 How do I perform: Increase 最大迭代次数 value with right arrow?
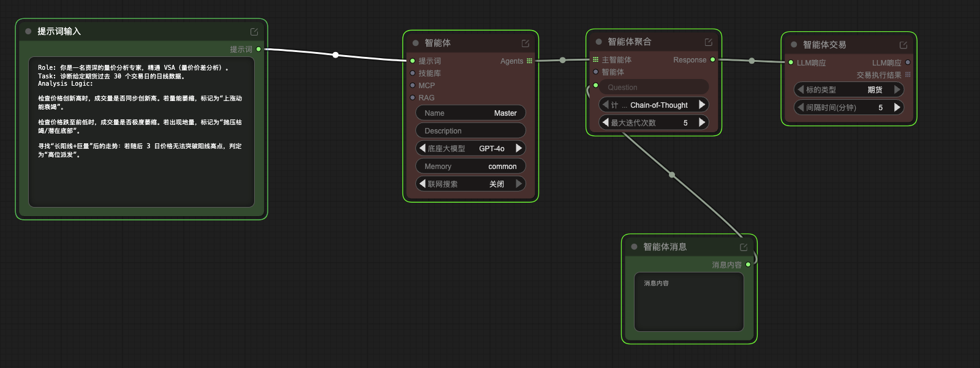(x=702, y=122)
